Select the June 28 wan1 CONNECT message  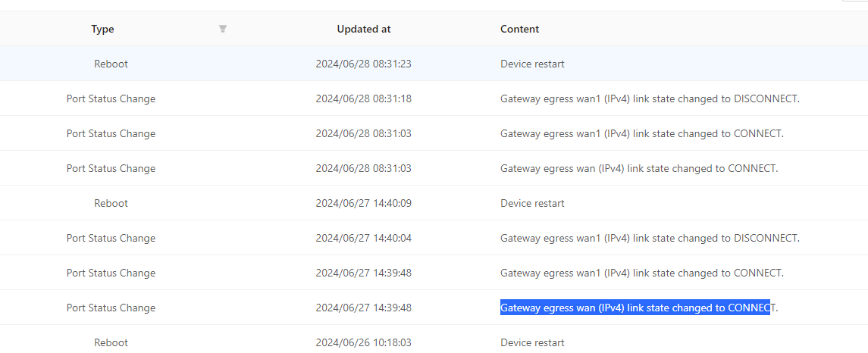(x=641, y=133)
